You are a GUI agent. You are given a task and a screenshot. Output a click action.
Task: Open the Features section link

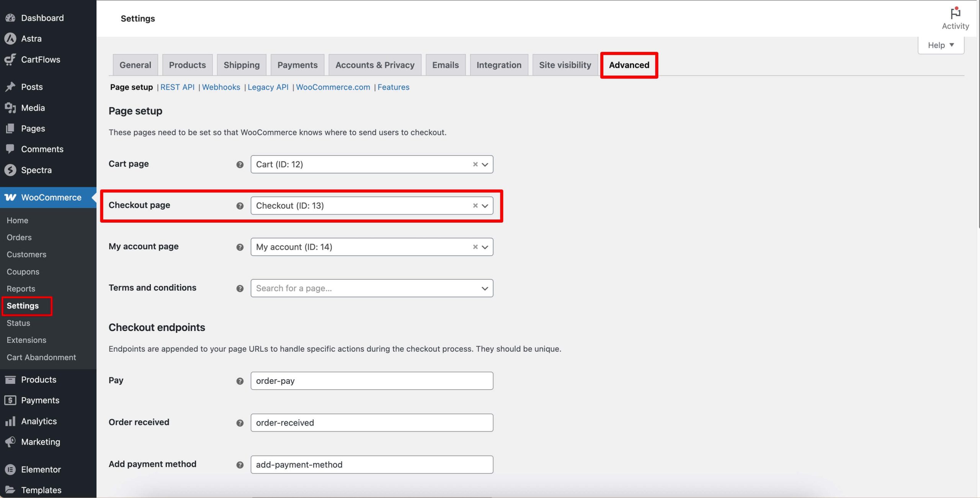click(394, 87)
